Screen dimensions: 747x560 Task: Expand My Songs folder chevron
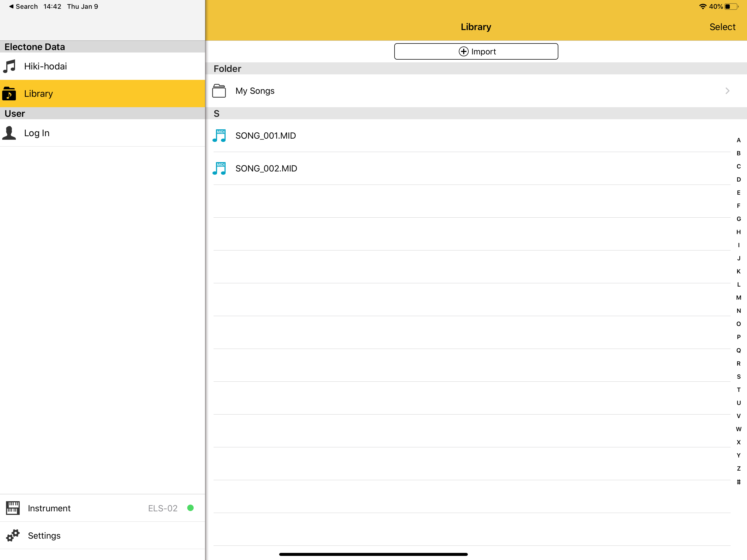(x=727, y=91)
